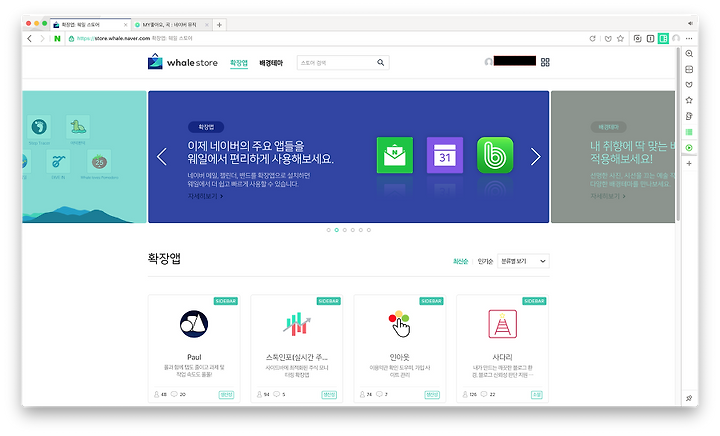Open the screen capture tool icon
The height and width of the screenshot is (436, 720).
tap(637, 39)
